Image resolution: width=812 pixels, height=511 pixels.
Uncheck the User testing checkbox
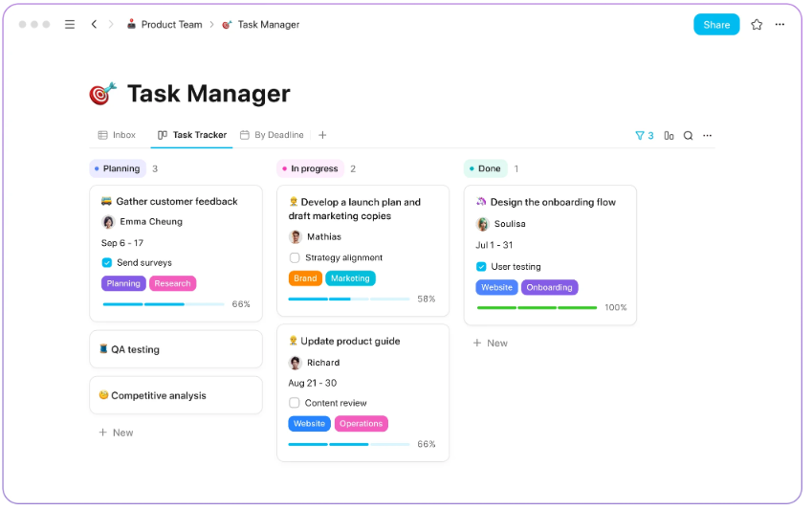pos(481,267)
